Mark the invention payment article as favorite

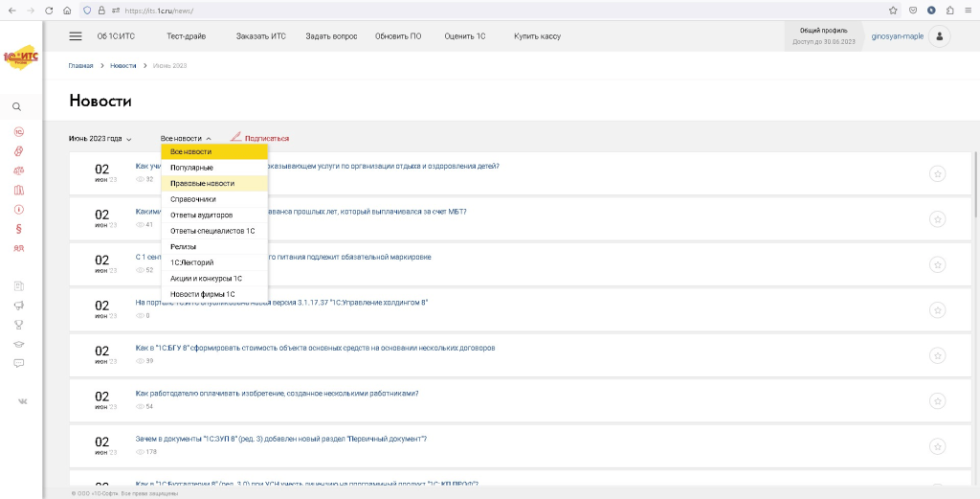(937, 398)
